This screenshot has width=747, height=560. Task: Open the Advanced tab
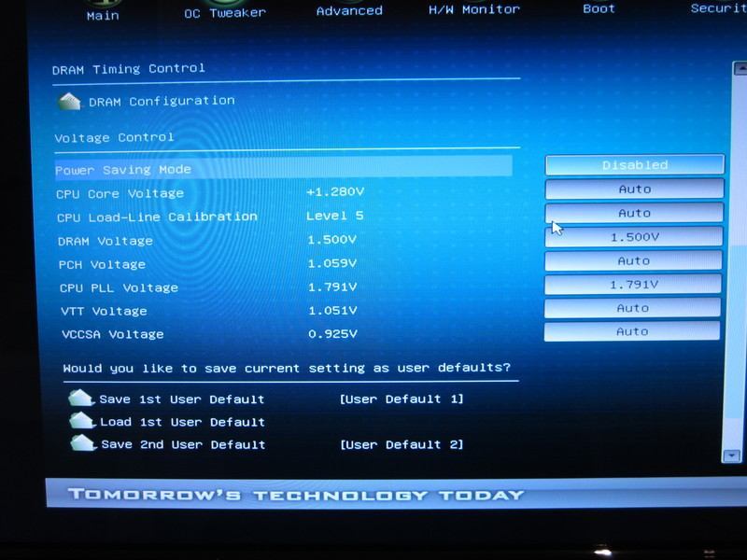(349, 10)
